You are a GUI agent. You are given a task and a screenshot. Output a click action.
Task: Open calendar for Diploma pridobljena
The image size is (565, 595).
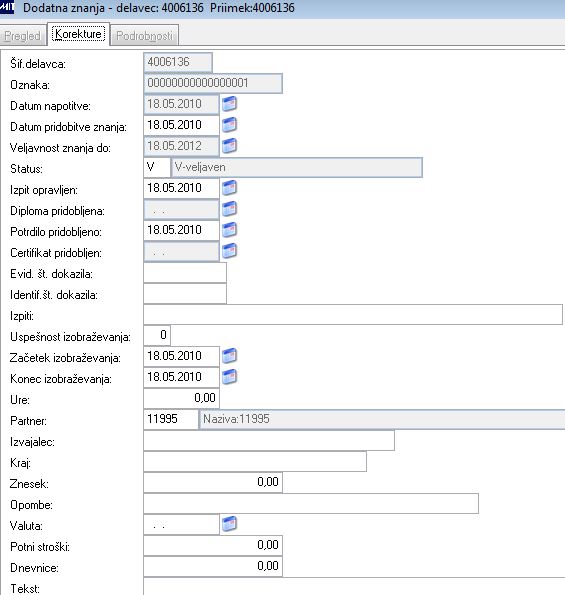229,208
